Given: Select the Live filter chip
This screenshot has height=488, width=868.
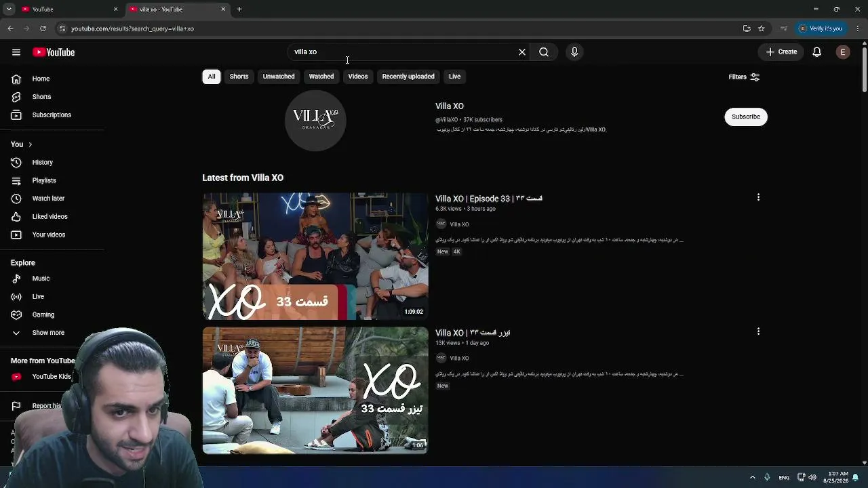Looking at the screenshot, I should [x=454, y=77].
